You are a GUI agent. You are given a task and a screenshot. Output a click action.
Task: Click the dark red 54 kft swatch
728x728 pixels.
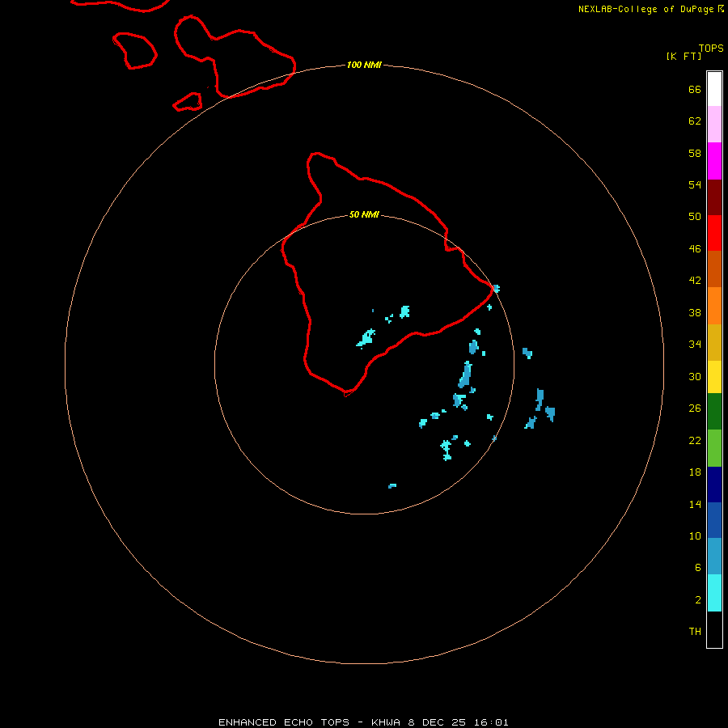coord(714,198)
